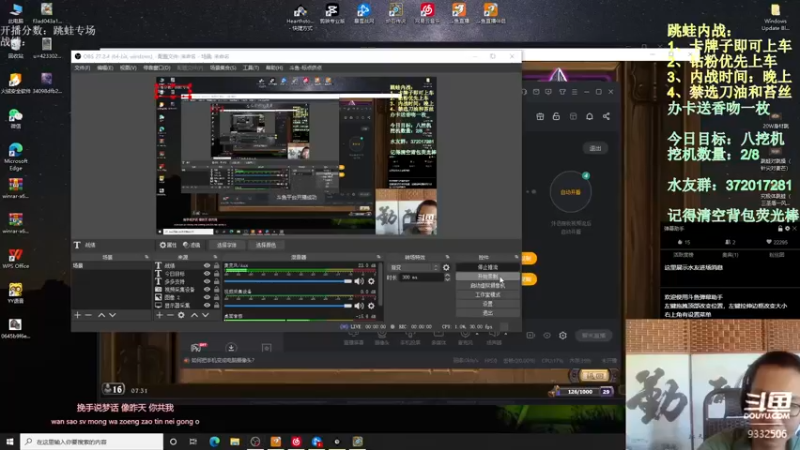The width and height of the screenshot is (800, 450).
Task: Toggle visibility of 图像 2 source
Action: click(x=207, y=297)
